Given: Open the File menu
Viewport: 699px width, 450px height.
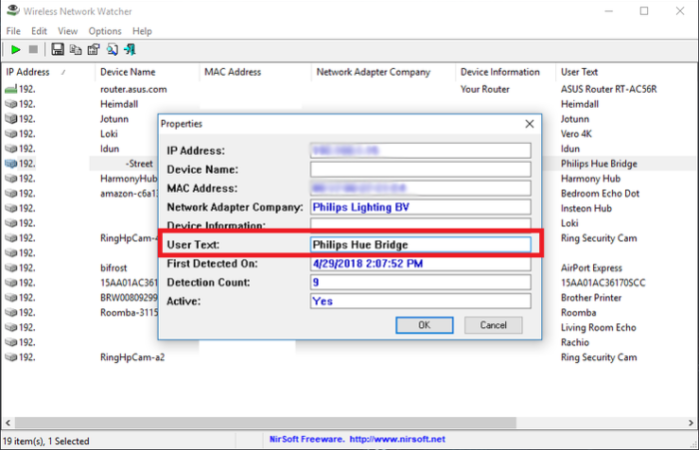Looking at the screenshot, I should click(13, 31).
